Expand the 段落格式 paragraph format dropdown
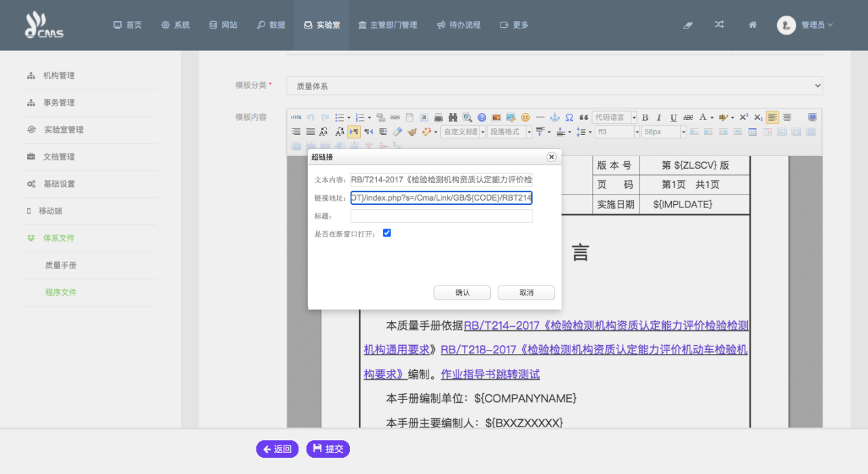Screen dimensions: 868x474 (x=528, y=132)
